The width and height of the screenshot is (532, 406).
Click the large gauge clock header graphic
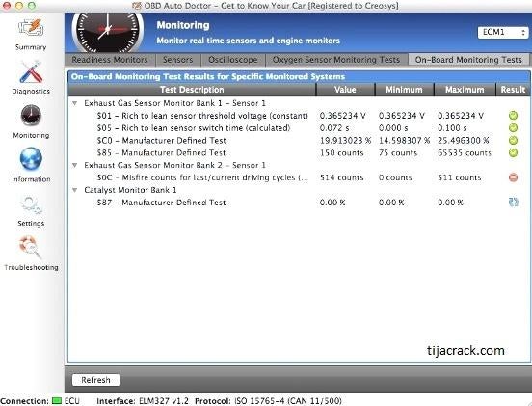[108, 33]
